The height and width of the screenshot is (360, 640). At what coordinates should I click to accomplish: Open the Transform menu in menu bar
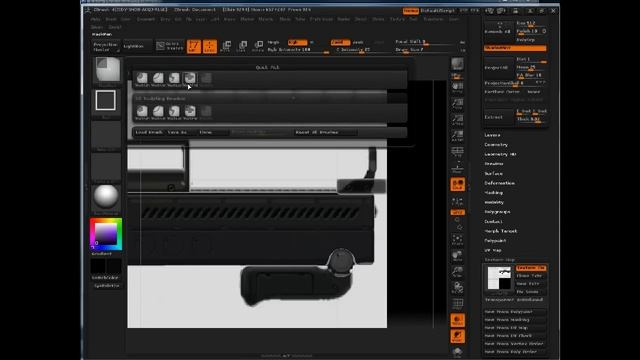pos(433,19)
